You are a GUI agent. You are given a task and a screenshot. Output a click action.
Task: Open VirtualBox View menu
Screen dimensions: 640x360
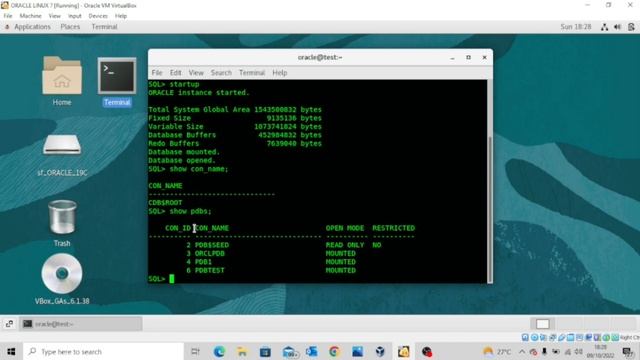(x=54, y=16)
